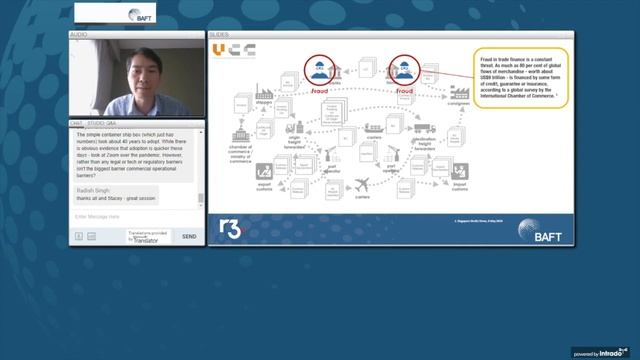
Task: Click the truck destination freight forwarder icon
Action: [x=424, y=129]
